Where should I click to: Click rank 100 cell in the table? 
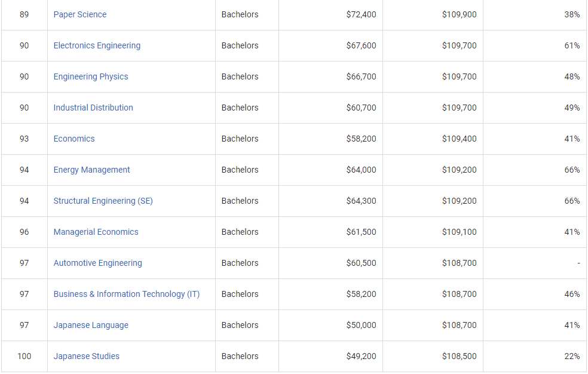[24, 356]
